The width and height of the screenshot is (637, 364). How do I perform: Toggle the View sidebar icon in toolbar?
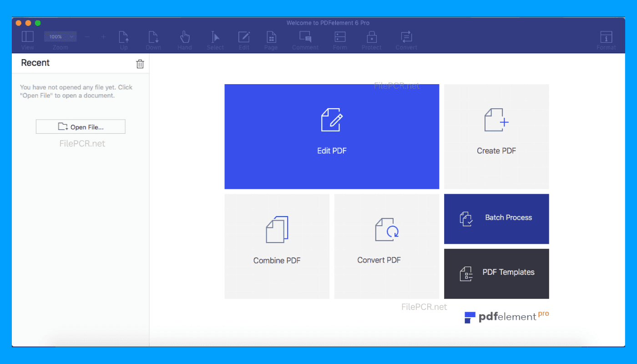(27, 37)
